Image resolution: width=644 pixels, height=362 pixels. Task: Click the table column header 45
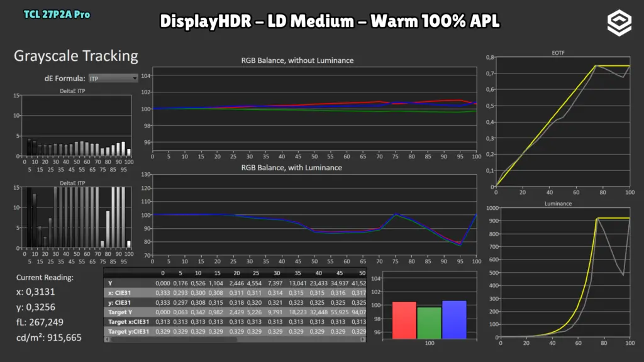pos(339,273)
